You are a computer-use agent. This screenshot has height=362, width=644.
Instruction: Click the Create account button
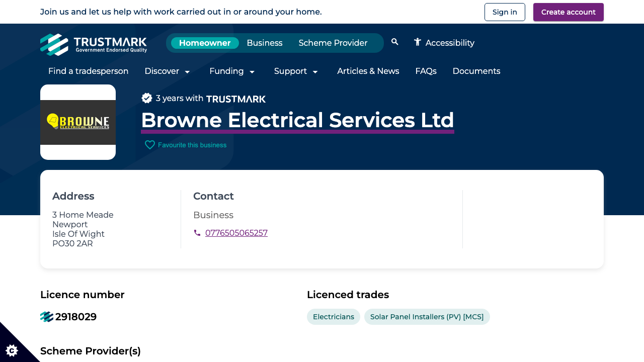568,12
